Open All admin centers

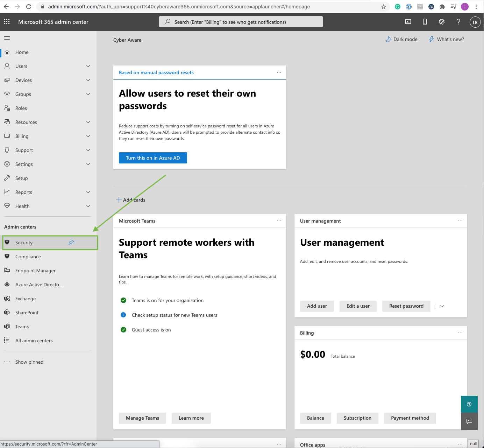coord(48,341)
